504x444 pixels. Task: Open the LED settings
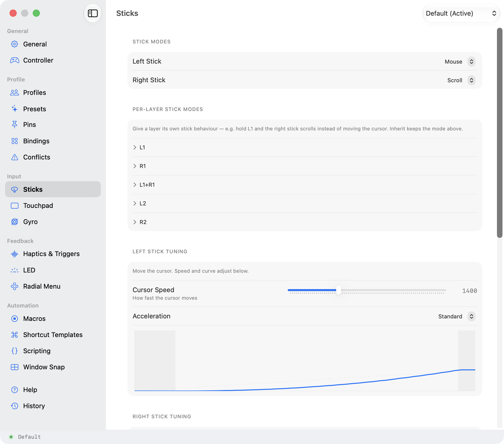(53, 270)
